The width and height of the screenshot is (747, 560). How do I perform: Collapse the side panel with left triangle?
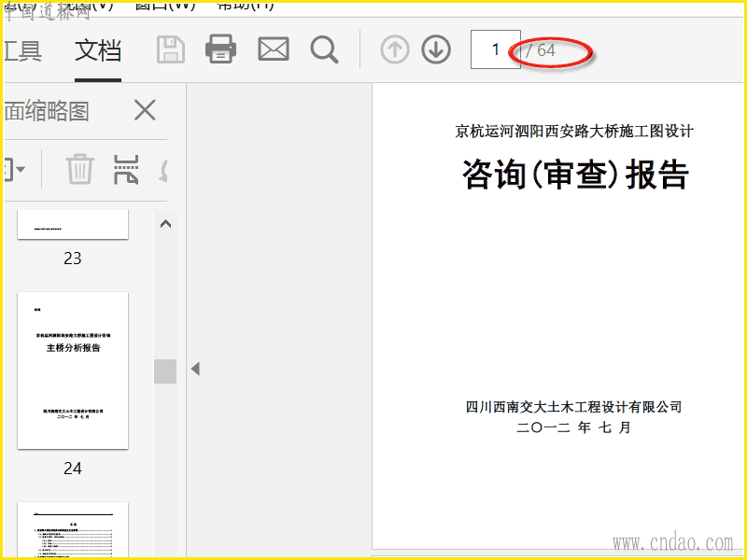pyautogui.click(x=195, y=368)
